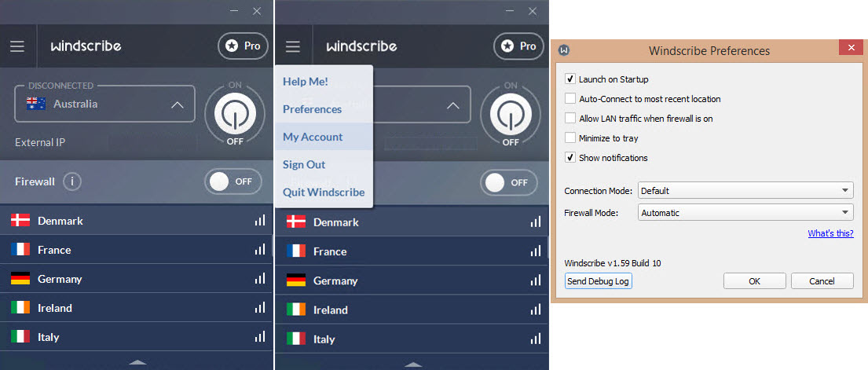Click Germany flag in left window
868x370 pixels.
20,279
